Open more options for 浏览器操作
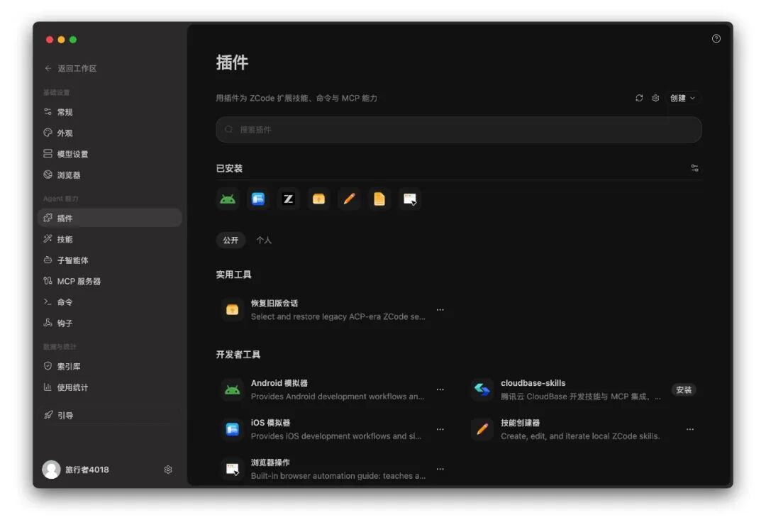Viewport: 766px width, 532px height. [x=440, y=468]
